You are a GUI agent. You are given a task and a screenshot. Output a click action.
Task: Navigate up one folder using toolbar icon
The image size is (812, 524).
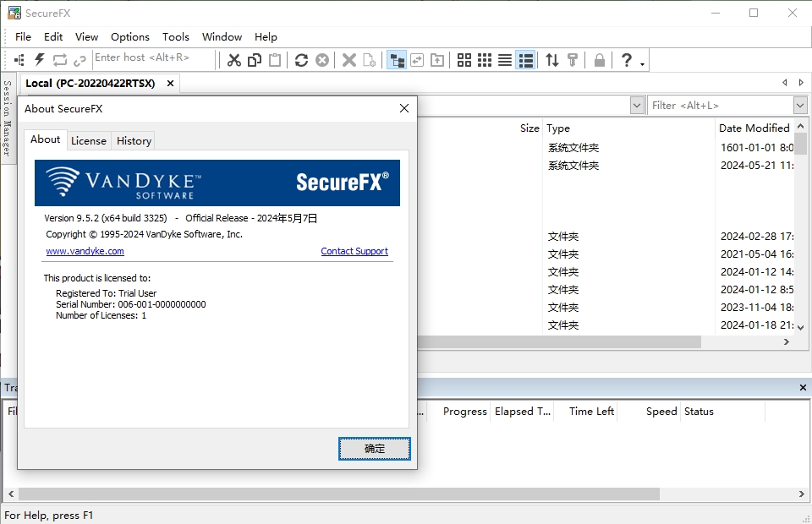point(437,59)
